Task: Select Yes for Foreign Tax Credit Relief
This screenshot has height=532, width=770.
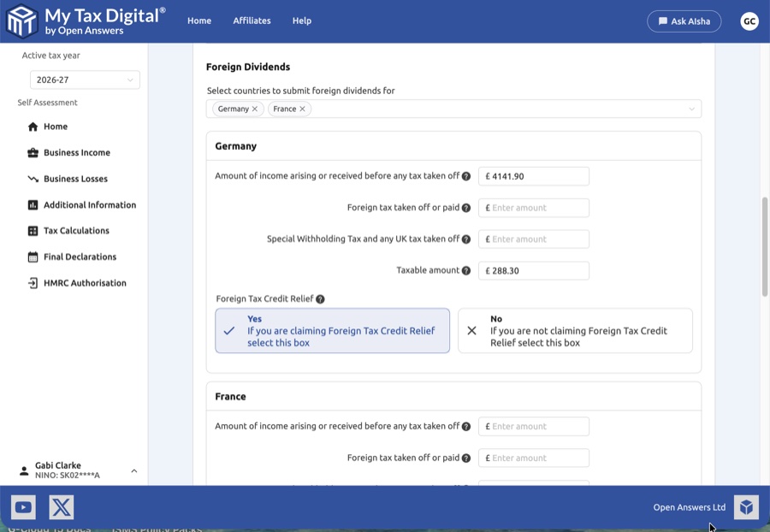Action: click(x=332, y=331)
